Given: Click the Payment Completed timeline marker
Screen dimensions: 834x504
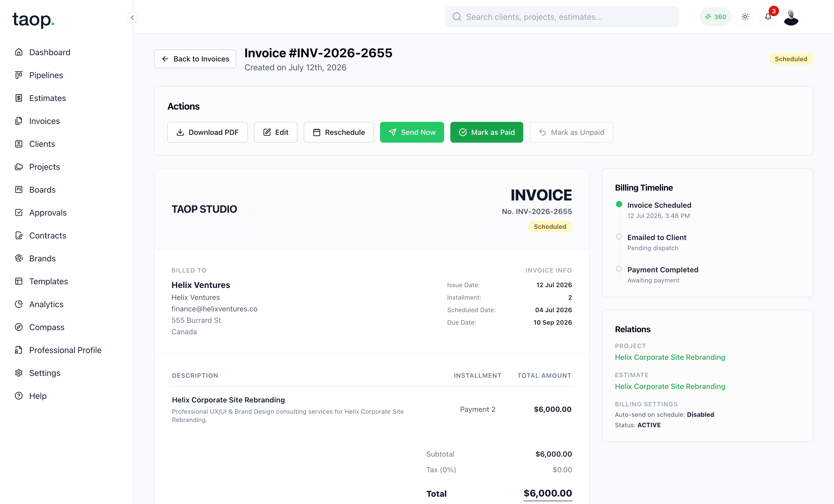Looking at the screenshot, I should (619, 269).
